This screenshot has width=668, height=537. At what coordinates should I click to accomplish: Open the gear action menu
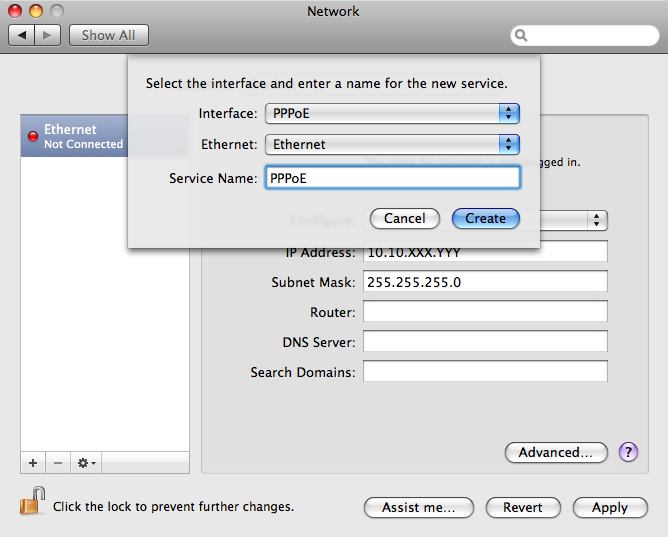(x=86, y=463)
